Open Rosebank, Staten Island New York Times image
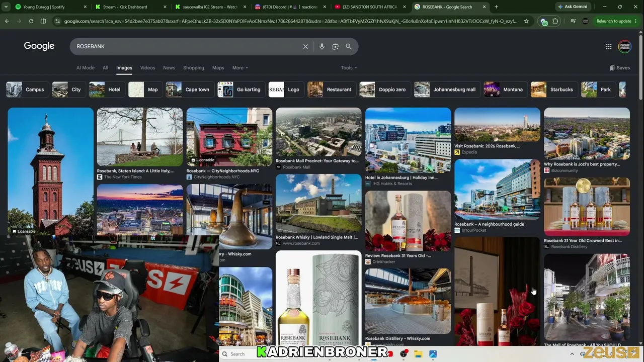This screenshot has width=644, height=362. [140, 137]
